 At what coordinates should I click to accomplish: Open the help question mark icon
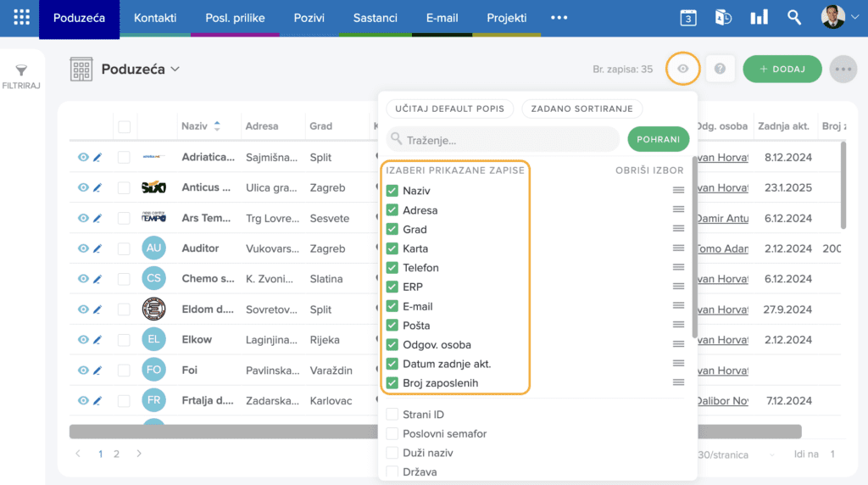coord(720,69)
